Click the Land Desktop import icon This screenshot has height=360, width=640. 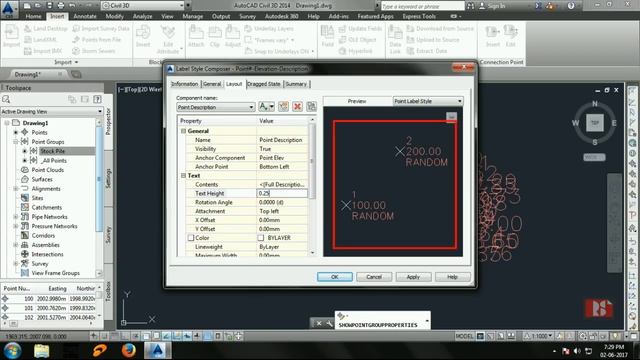point(28,29)
